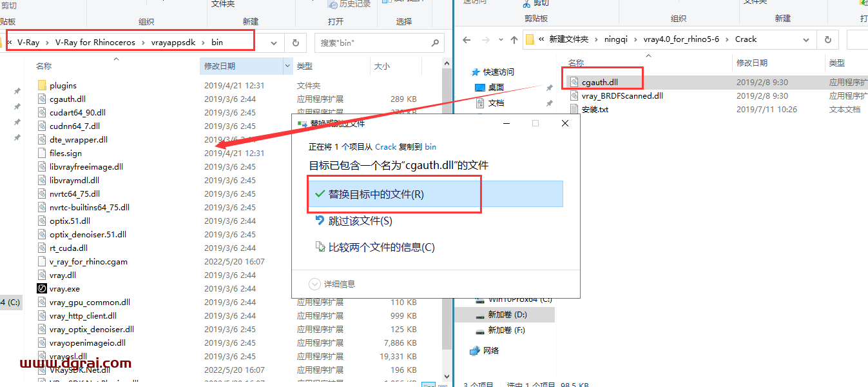Open address bar history dropdown in bin window
The width and height of the screenshot is (868, 387).
click(x=274, y=43)
